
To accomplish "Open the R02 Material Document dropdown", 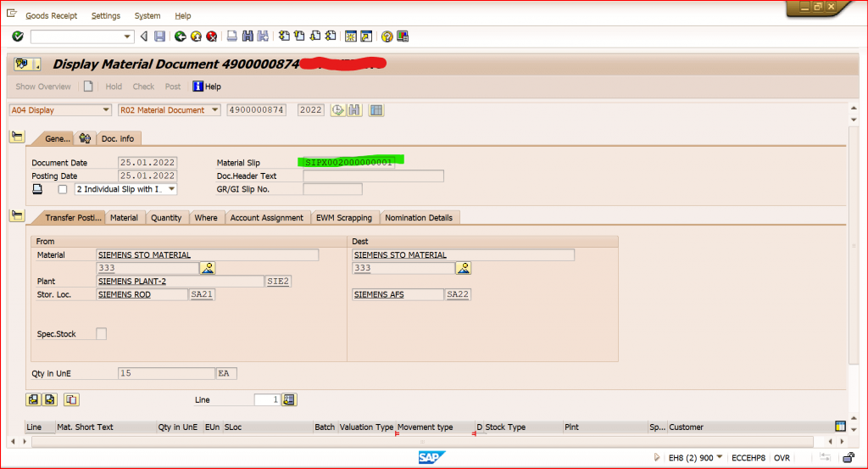I will 214,110.
